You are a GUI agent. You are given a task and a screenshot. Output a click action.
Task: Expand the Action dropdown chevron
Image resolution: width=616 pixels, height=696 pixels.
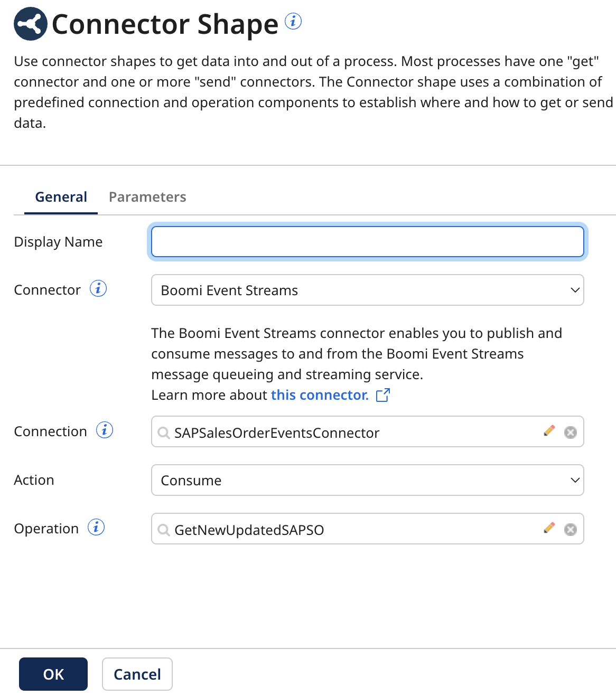coord(574,480)
